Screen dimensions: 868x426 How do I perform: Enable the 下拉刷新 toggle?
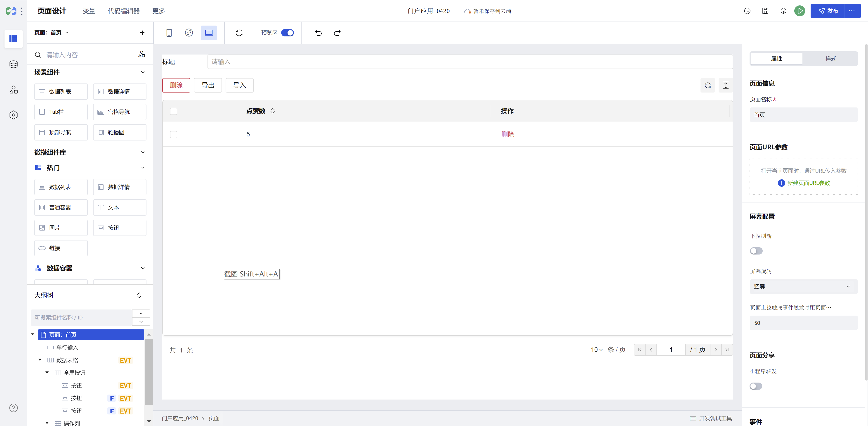[x=756, y=251]
